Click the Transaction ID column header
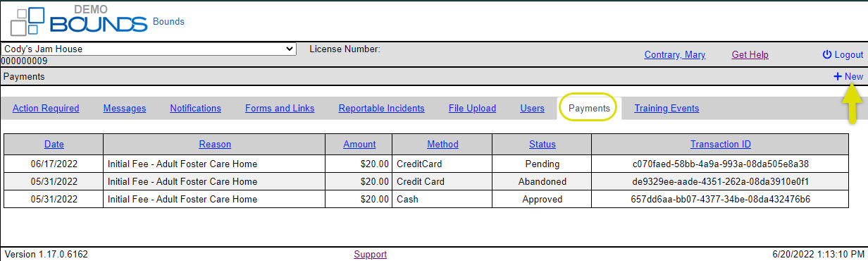 720,144
